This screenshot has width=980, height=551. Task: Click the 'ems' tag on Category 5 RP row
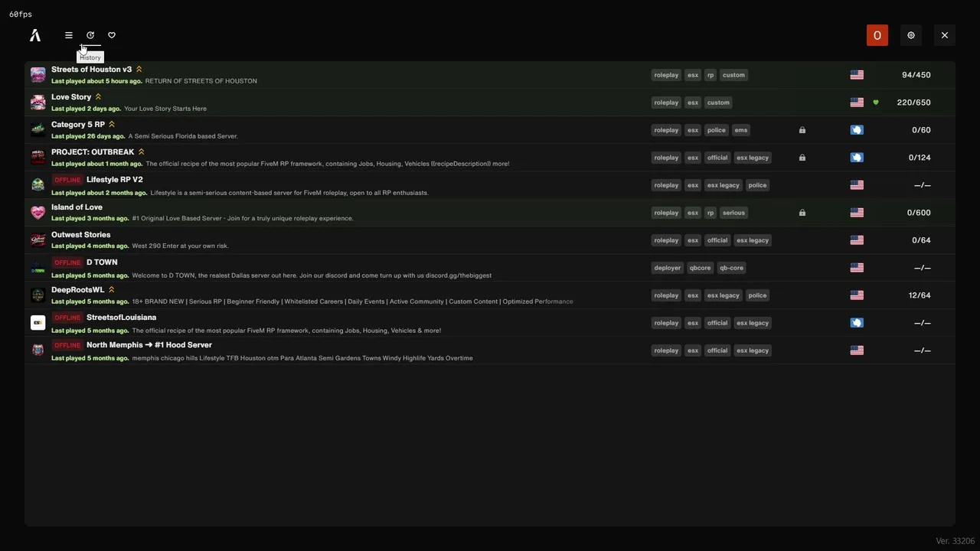741,130
